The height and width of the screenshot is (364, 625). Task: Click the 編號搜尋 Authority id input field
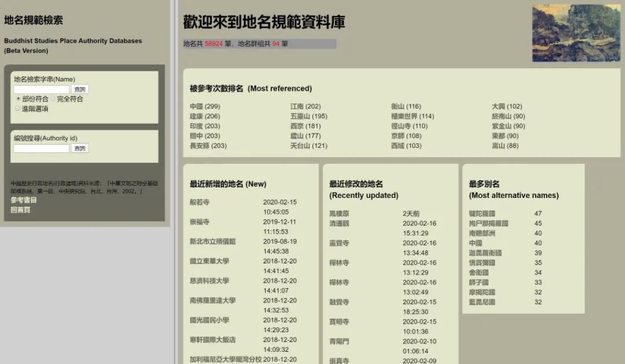click(x=41, y=148)
